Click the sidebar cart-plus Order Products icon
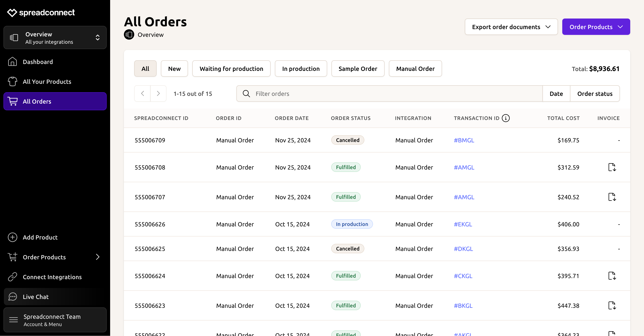The width and height of the screenshot is (644, 336). (x=12, y=257)
